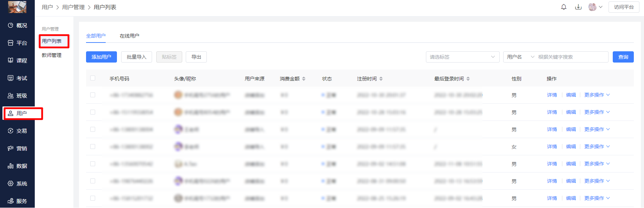Open the 交易 transactions sidebar item
Image resolution: width=644 pixels, height=208 pixels.
point(17,131)
